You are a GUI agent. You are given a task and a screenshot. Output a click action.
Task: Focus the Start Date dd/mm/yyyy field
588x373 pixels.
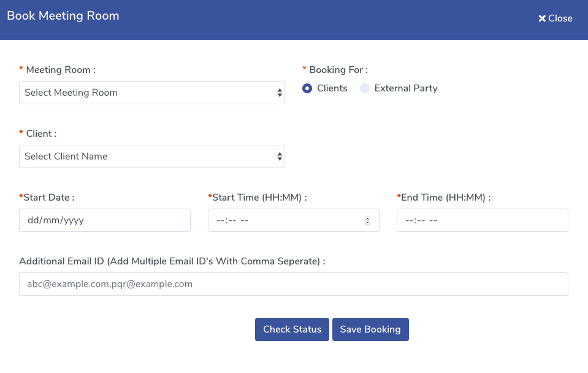pyautogui.click(x=104, y=220)
